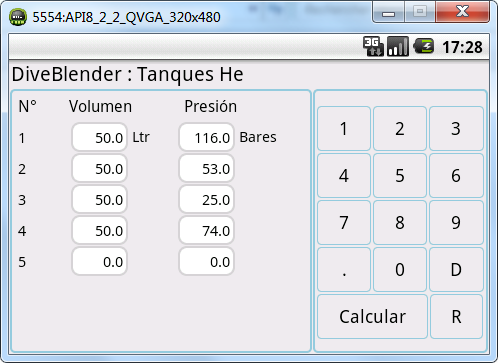Click the DiveBlender : Tanques He title
This screenshot has width=498, height=363.
tap(128, 74)
